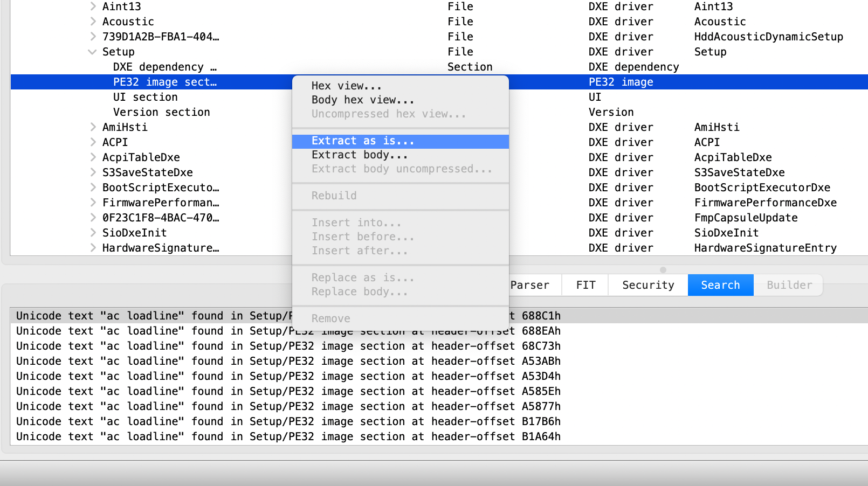Choose 'Extract as is...' from the menu
The height and width of the screenshot is (486, 868).
pos(362,141)
